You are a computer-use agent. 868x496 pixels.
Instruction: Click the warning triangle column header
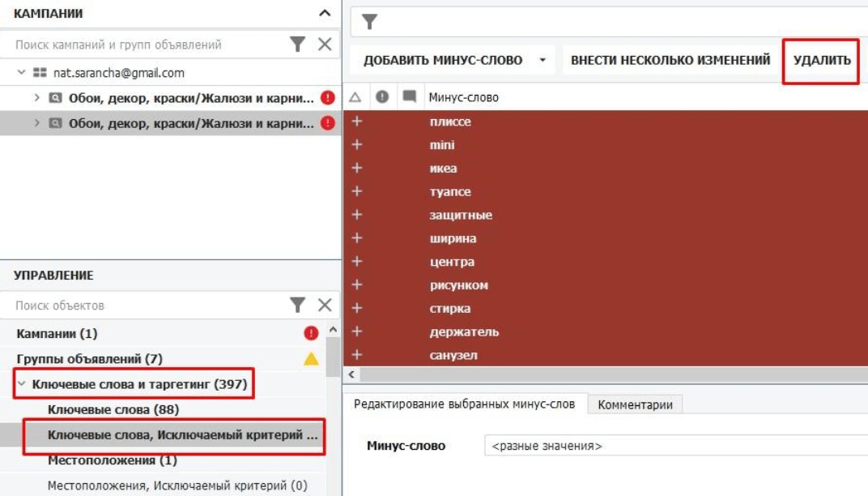click(355, 97)
